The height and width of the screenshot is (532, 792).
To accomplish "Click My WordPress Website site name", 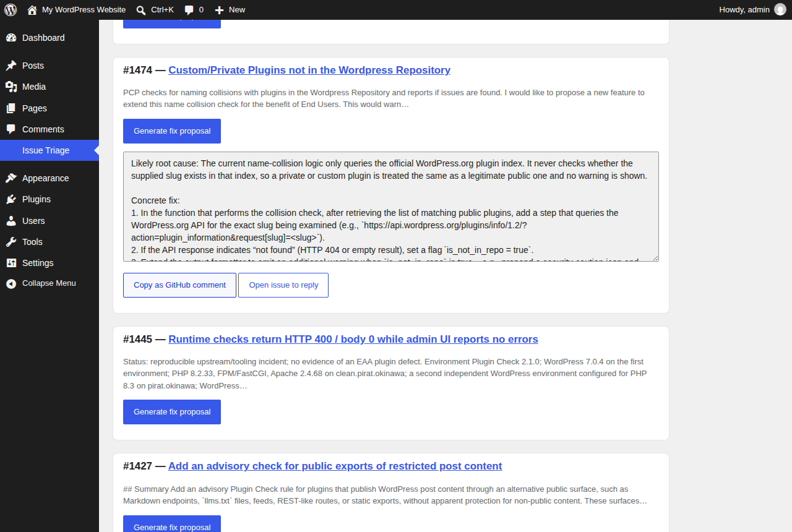I will point(84,10).
